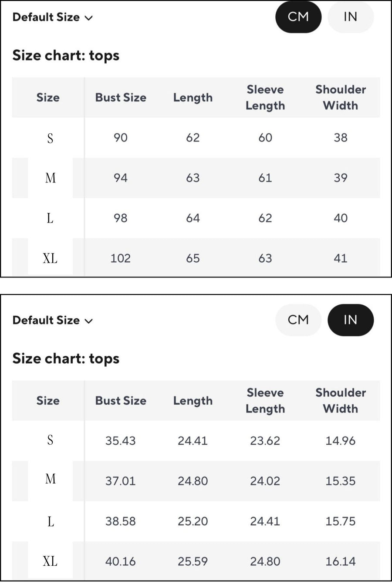Viewport: 392px width, 588px height.
Task: Click the Shoulder Width column header
Action: click(341, 98)
